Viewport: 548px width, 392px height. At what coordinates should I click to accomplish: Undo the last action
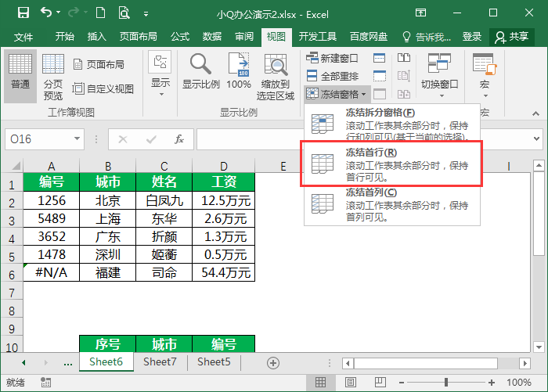[x=45, y=13]
